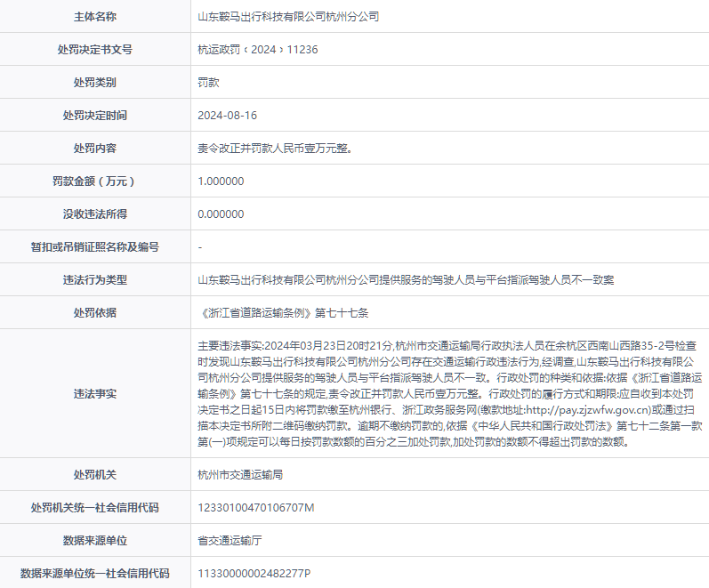
Task: Select the label 数据来源单位统一社会信用代码
Action: 95,574
